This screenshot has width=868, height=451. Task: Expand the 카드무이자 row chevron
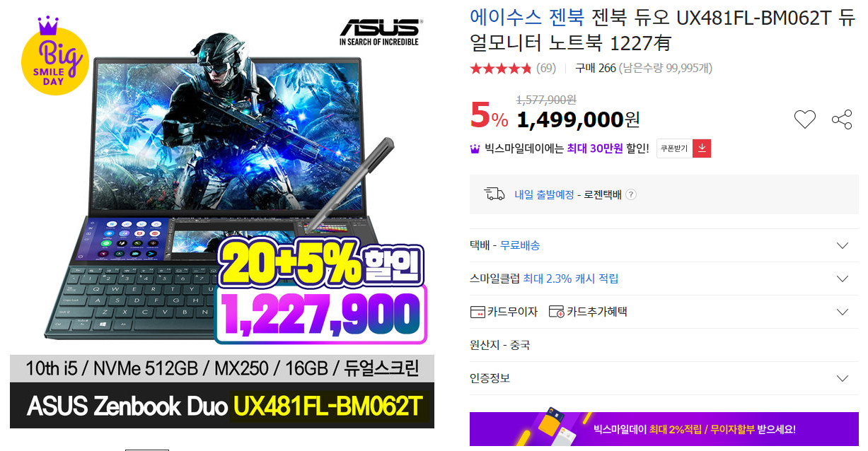(842, 312)
